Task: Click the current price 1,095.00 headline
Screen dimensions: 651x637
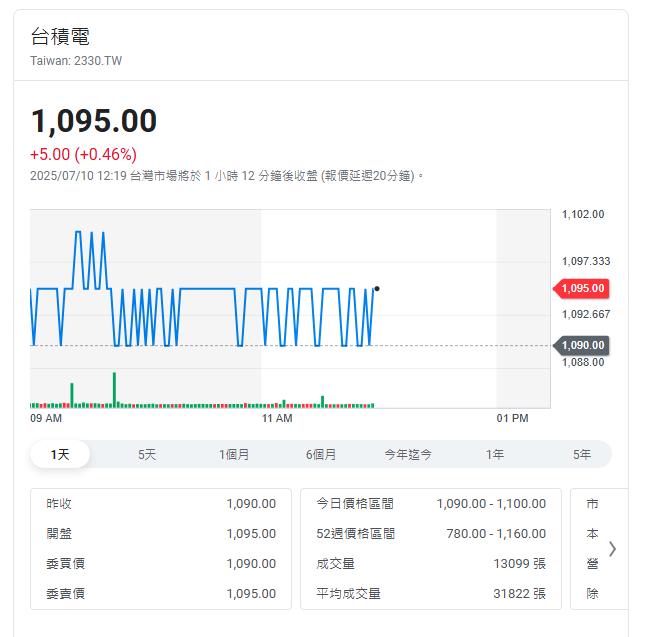Action: (94, 121)
